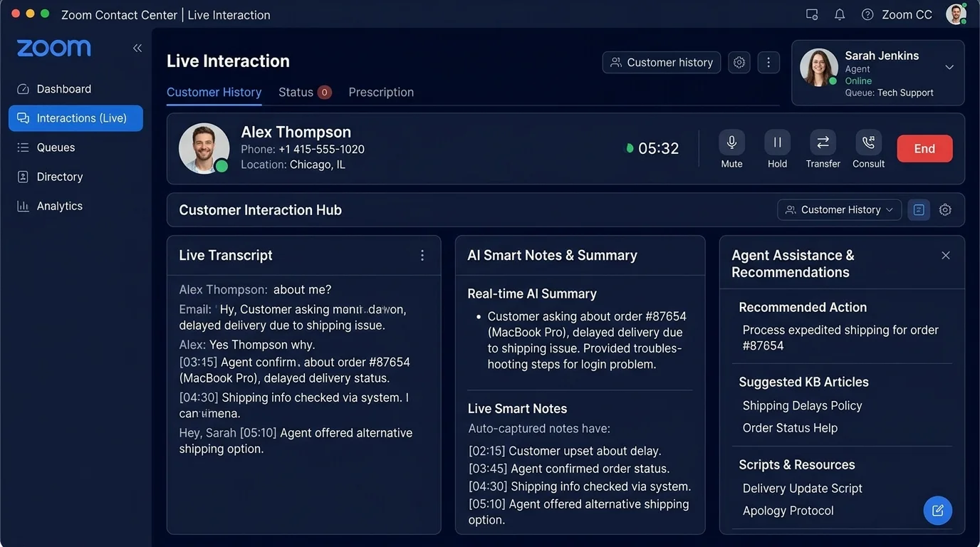Open the Shipping Delays Policy article
The image size is (980, 547).
click(802, 406)
